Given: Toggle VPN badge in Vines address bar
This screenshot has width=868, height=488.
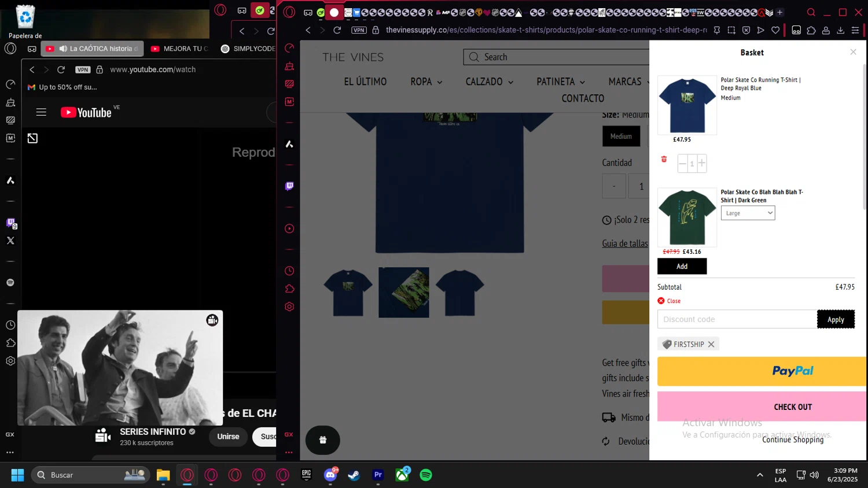Looking at the screenshot, I should click(359, 30).
